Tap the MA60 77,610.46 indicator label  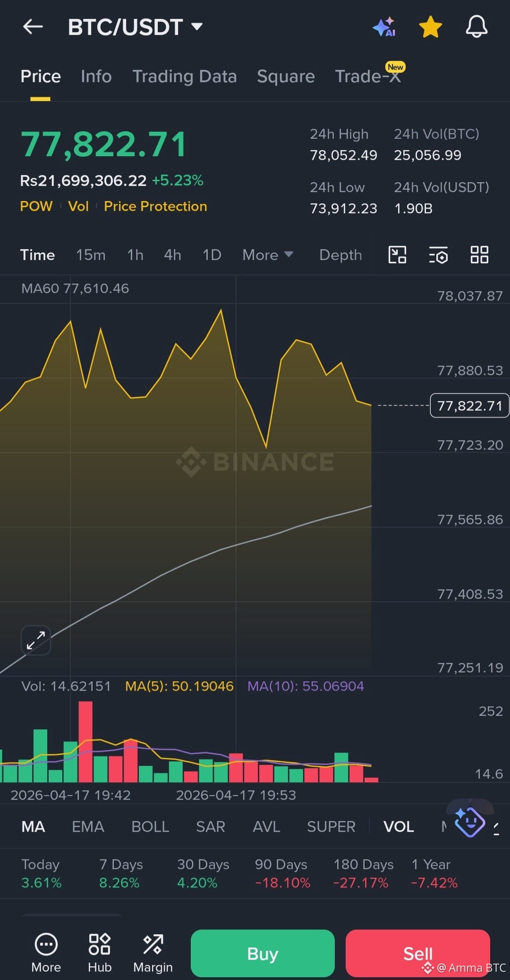point(75,288)
